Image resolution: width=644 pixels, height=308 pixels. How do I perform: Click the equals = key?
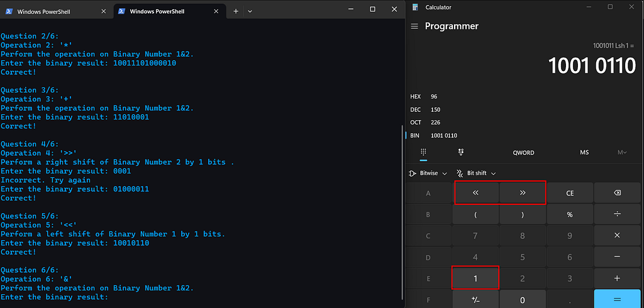tap(617, 299)
